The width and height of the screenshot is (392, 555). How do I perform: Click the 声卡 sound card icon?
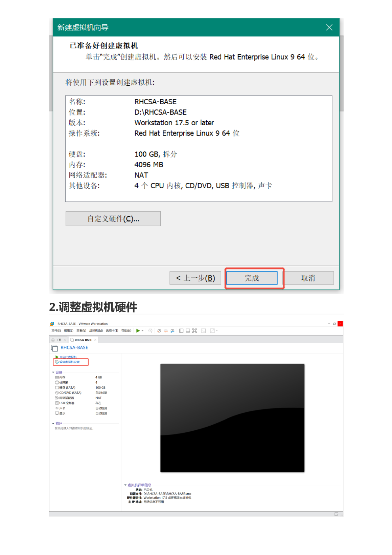(57, 408)
